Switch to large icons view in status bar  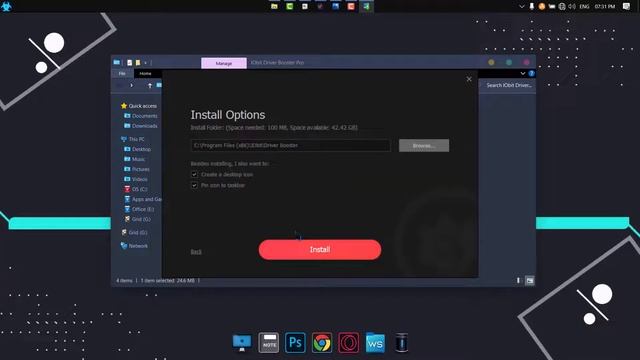pyautogui.click(x=529, y=280)
